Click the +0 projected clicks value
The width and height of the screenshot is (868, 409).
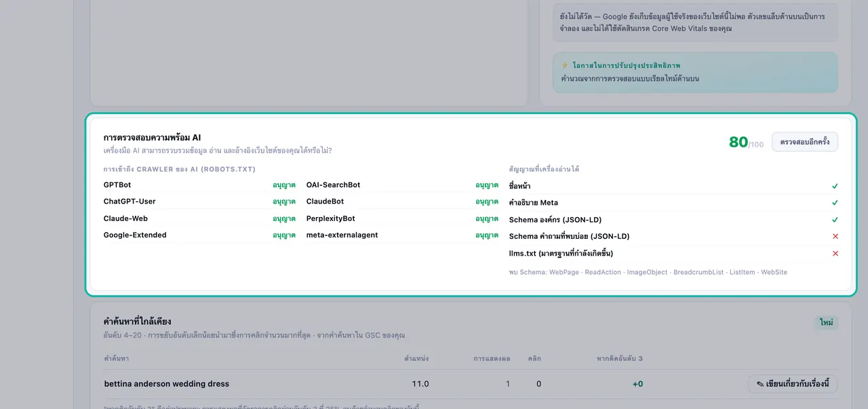click(x=637, y=384)
